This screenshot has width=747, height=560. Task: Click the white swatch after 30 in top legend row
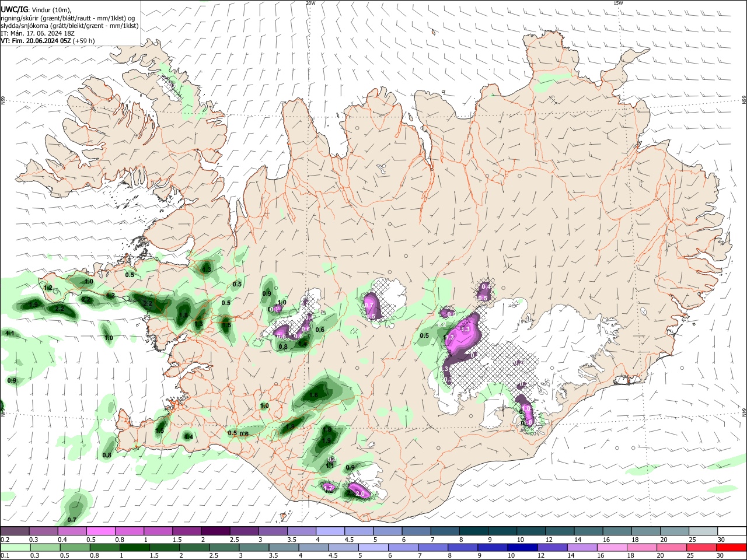[x=732, y=531]
